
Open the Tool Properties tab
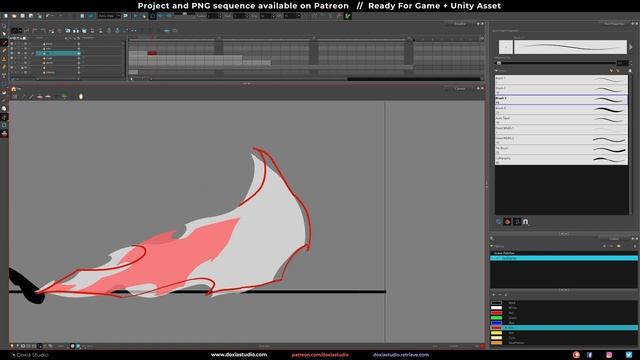tap(614, 24)
